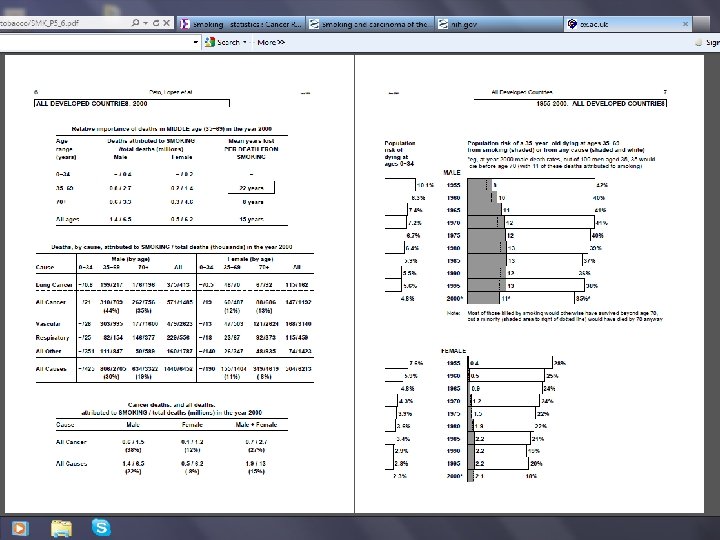Open the address bar autocomplete dropdown arrow
This screenshot has width=720, height=540.
[x=146, y=23]
